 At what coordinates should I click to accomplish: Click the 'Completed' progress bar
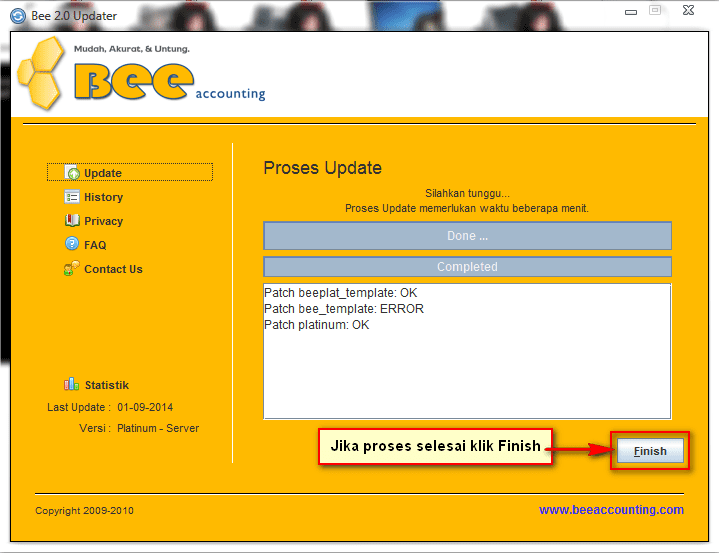tap(467, 267)
